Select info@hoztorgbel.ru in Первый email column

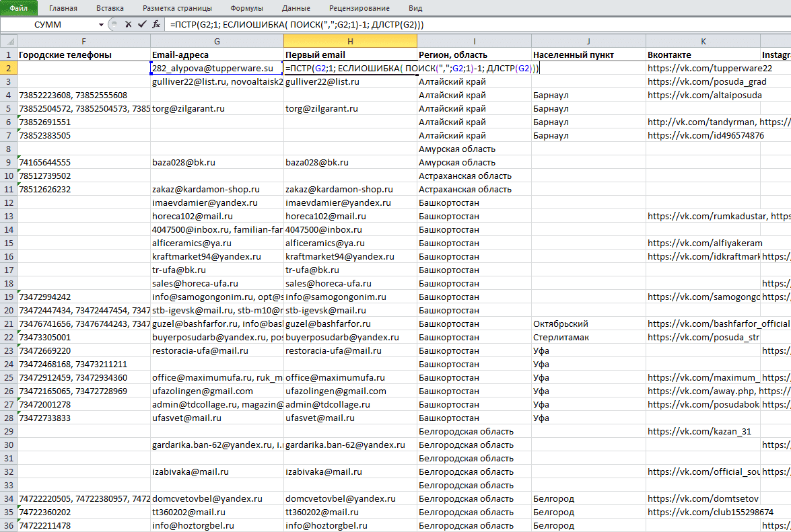tap(350, 525)
